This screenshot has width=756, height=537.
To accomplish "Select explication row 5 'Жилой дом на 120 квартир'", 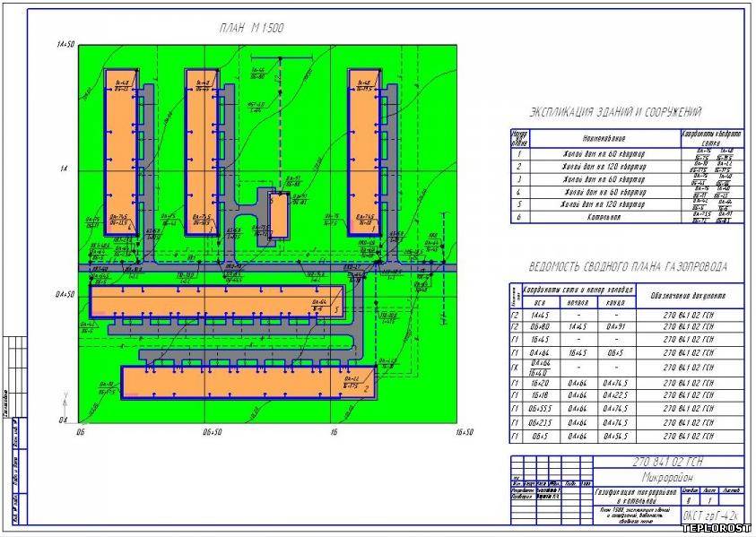I will [627, 204].
